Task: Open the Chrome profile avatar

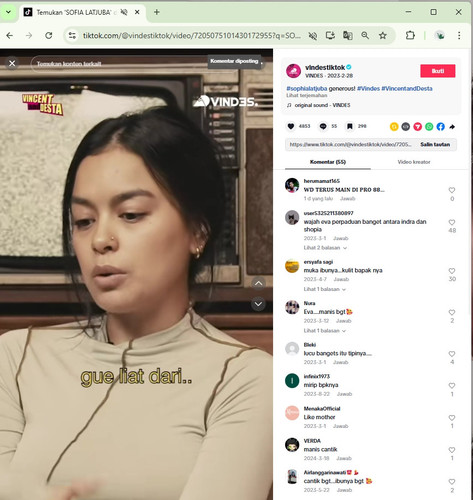Action: point(440,36)
